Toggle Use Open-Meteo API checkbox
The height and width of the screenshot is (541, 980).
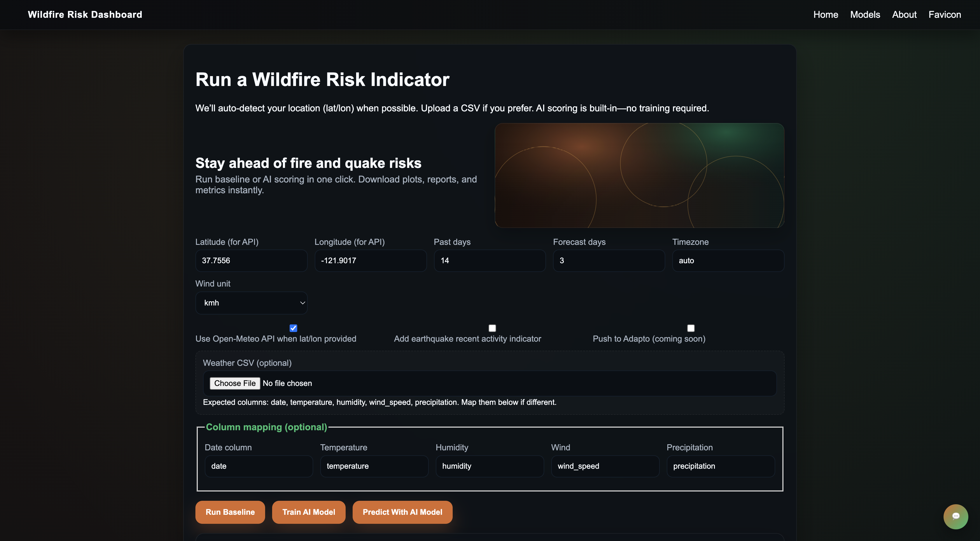point(293,328)
